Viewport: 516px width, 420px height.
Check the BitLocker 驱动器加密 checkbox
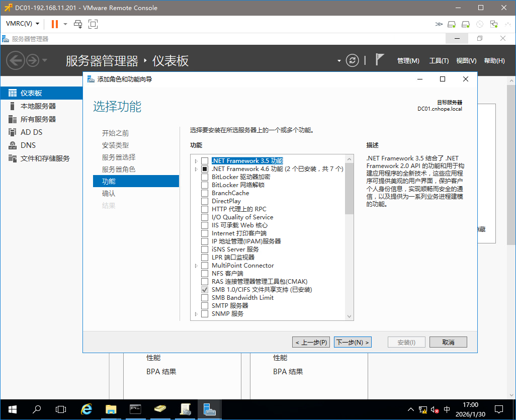click(205, 177)
